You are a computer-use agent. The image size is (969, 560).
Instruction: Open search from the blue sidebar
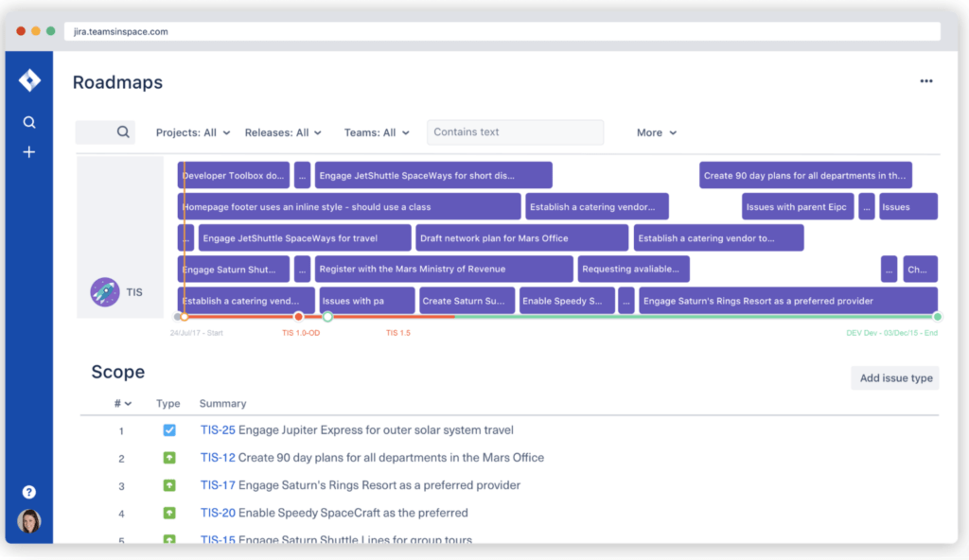coord(29,122)
